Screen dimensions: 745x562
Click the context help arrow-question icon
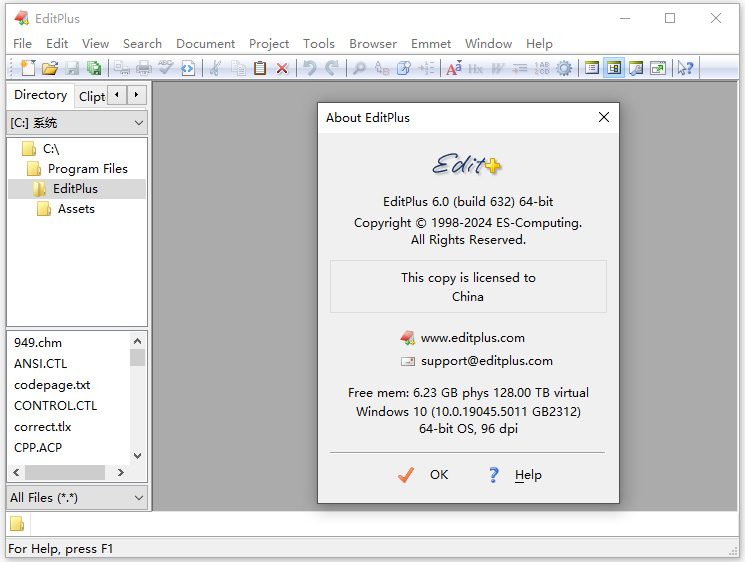686,68
